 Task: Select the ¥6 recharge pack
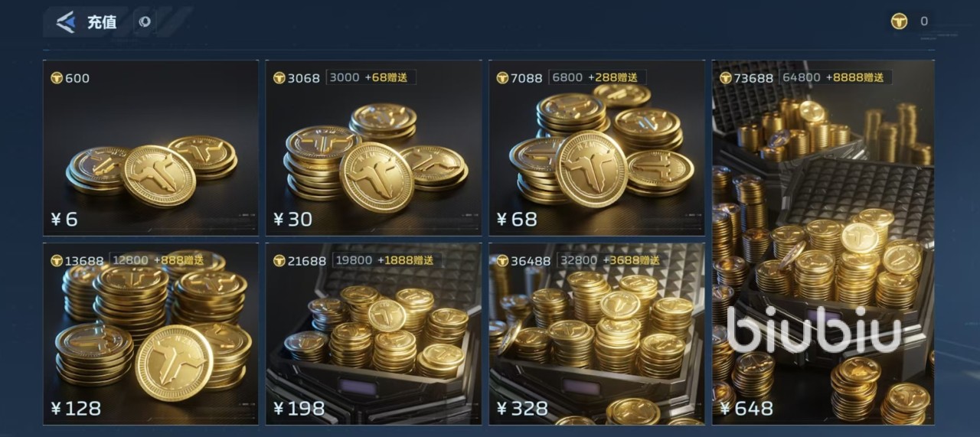(x=151, y=148)
